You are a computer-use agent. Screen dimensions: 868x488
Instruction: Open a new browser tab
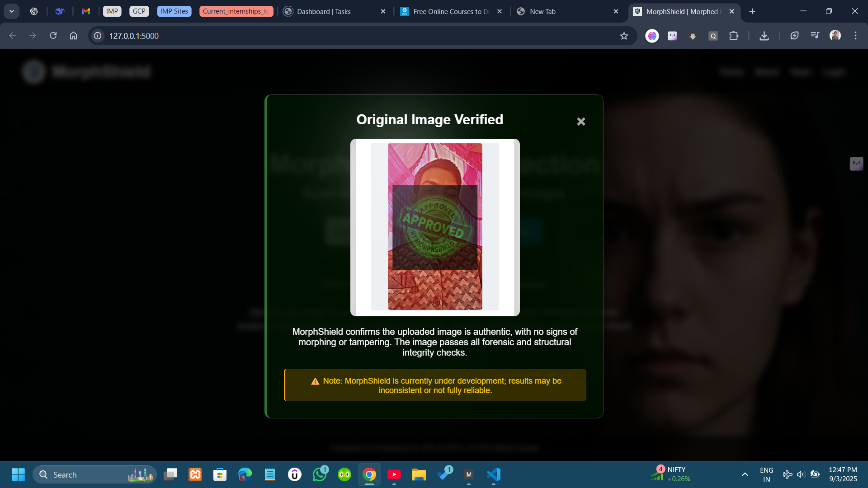(752, 11)
